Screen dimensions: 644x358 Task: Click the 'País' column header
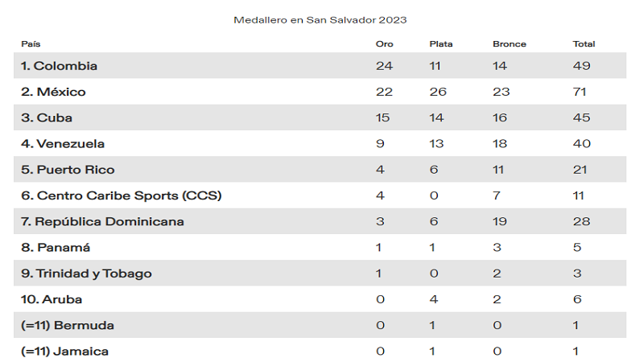coord(31,43)
